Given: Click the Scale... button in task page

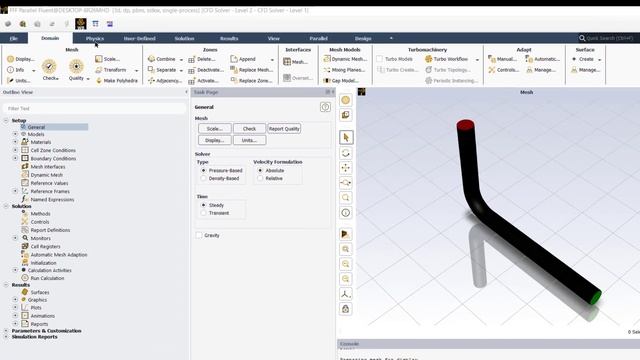Looking at the screenshot, I should (215, 129).
